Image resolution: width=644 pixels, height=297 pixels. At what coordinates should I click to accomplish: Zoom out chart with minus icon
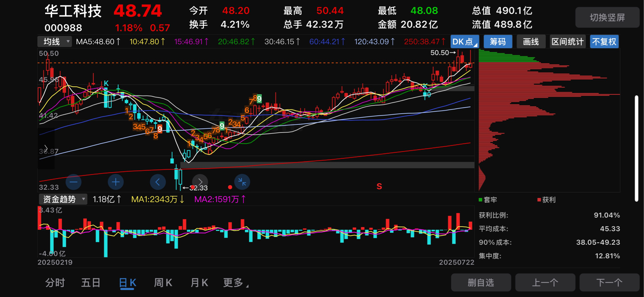tap(73, 182)
